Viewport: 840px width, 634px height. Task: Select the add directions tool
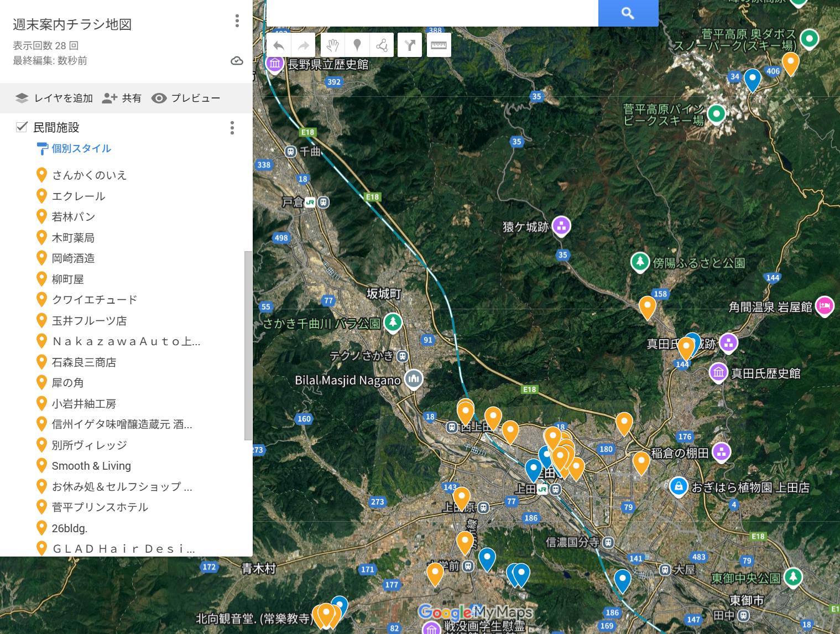[410, 45]
